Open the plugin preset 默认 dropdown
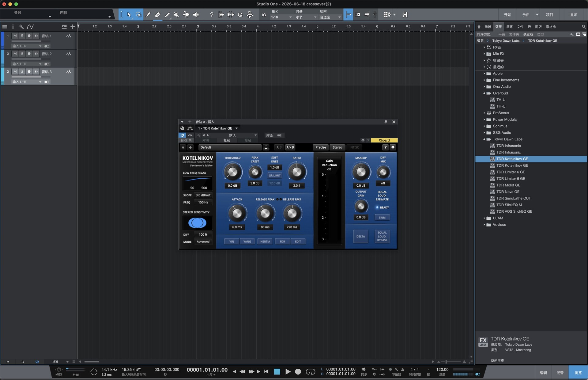This screenshot has height=380, width=588. click(234, 135)
